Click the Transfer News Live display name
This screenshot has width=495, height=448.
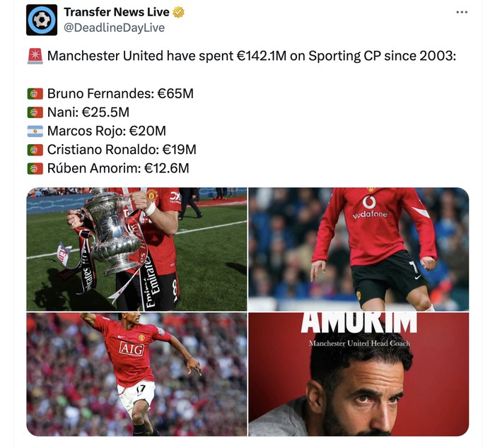pos(117,12)
